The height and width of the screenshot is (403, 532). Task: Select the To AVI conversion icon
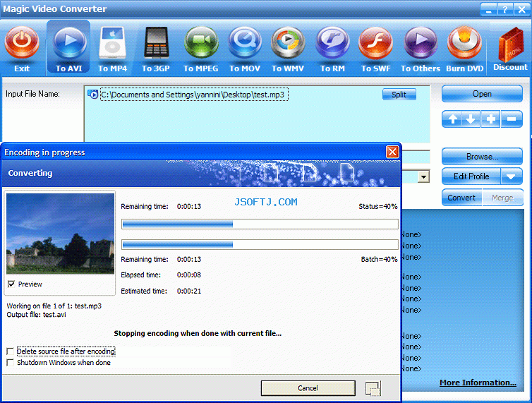tap(69, 43)
